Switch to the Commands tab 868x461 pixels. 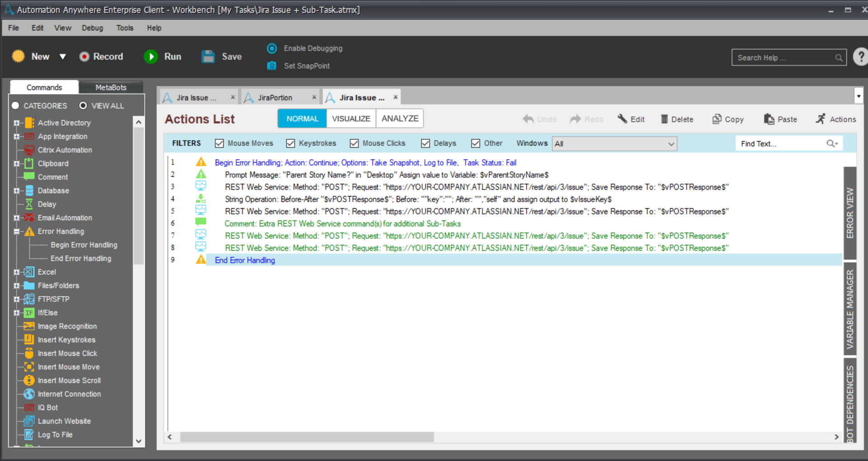(44, 87)
